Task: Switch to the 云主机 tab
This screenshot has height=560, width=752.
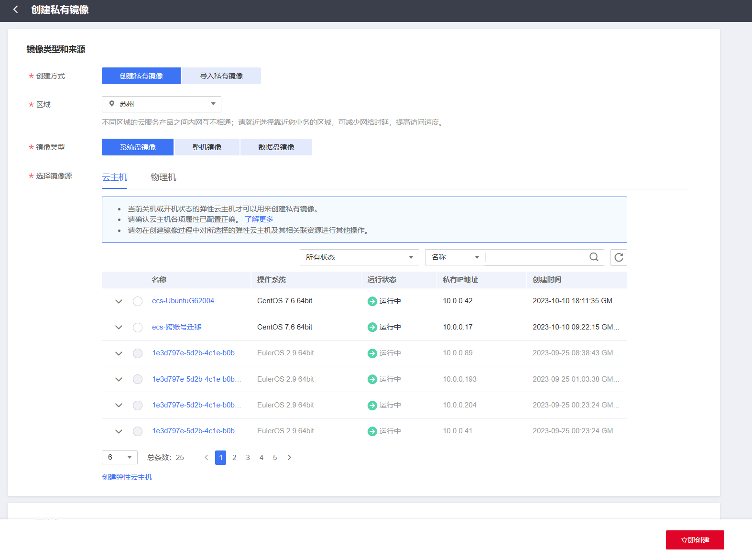Action: (x=115, y=177)
